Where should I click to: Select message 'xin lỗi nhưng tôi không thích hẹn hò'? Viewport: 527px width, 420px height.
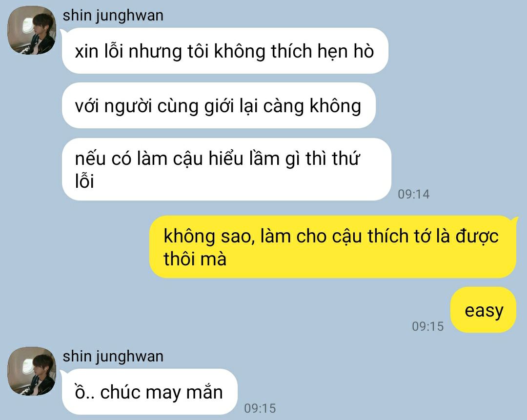(225, 51)
